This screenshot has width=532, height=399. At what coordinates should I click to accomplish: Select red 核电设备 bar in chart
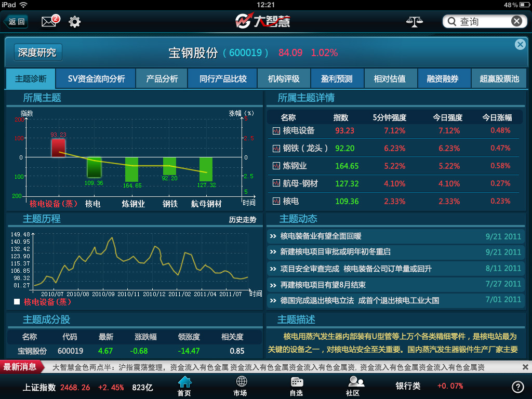coord(58,148)
